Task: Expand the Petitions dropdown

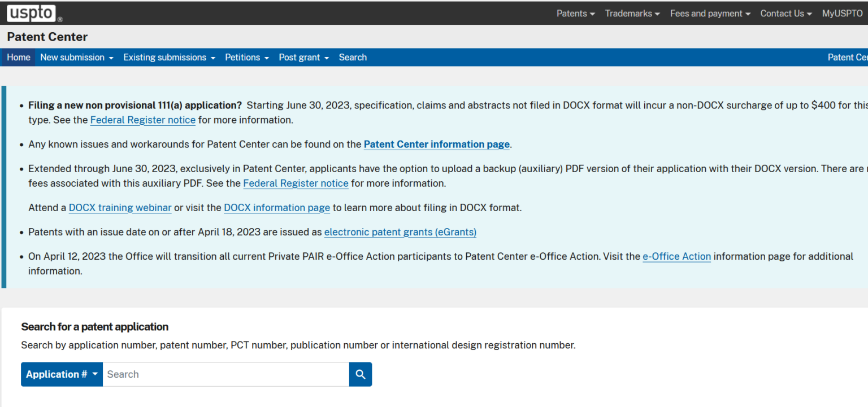Action: coord(246,57)
